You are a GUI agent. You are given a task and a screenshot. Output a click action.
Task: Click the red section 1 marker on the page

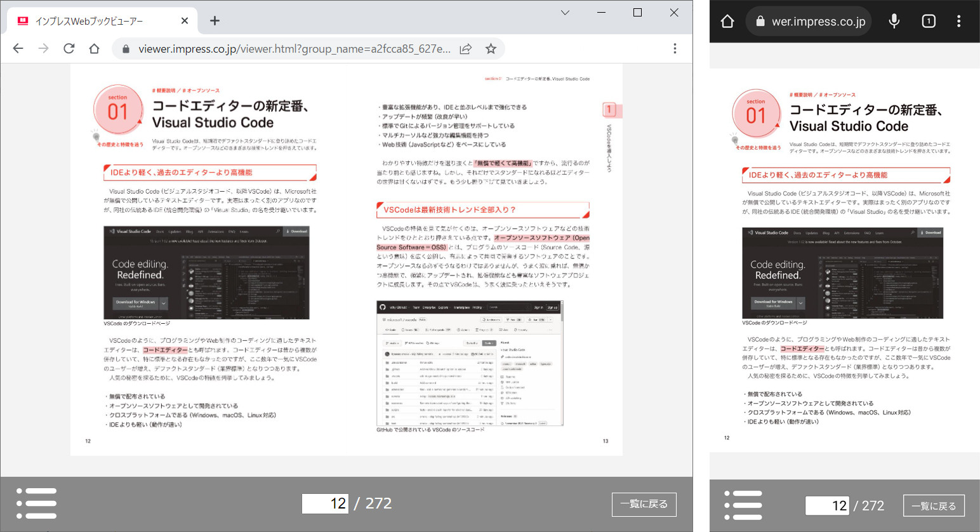118,110
